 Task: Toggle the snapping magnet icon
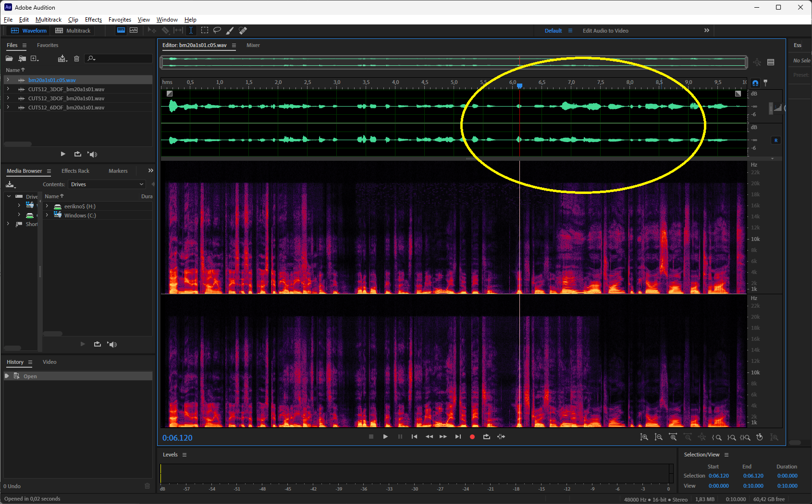coord(755,83)
